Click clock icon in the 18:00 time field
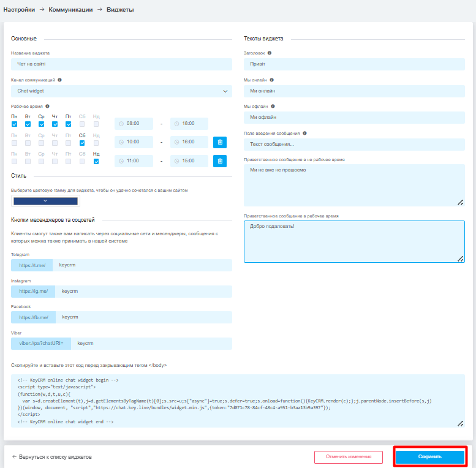The width and height of the screenshot is (476, 468). tap(176, 124)
